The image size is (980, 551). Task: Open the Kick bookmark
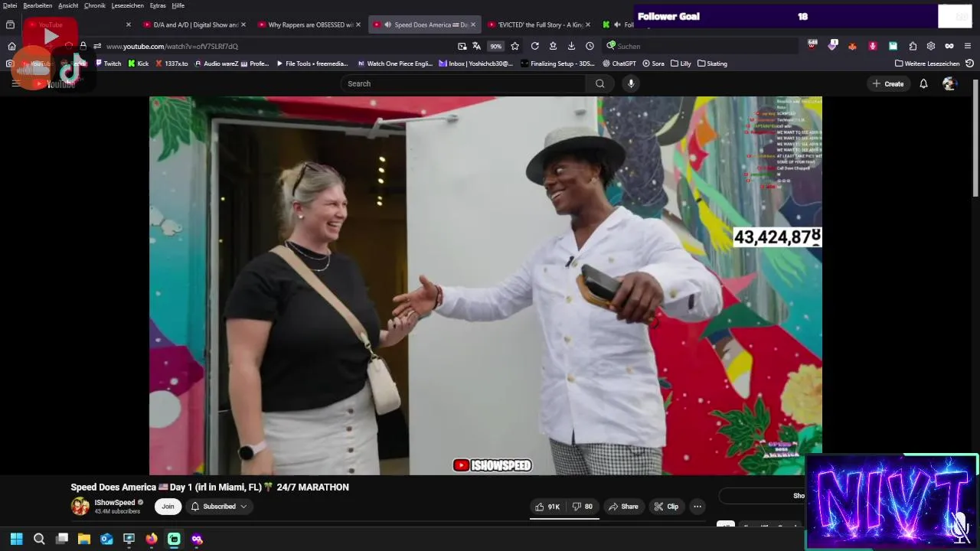[139, 64]
